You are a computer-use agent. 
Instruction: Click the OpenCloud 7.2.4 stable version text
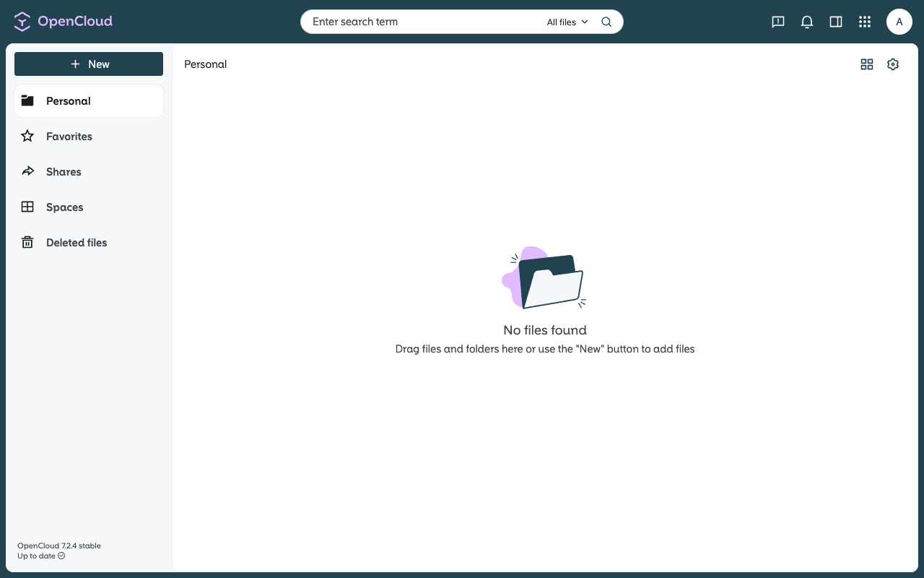[59, 545]
